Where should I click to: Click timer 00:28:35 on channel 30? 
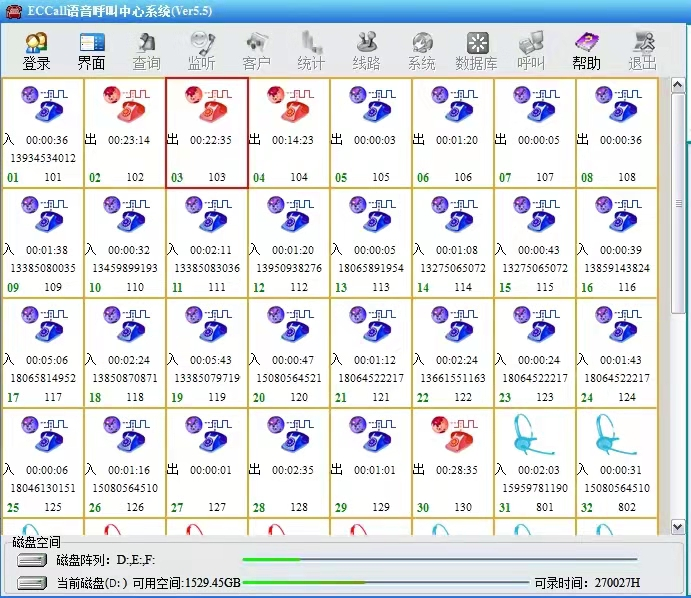tap(457, 470)
